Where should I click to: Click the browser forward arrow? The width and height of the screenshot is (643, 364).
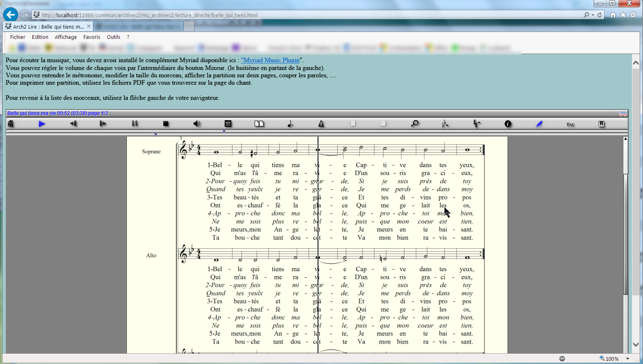tap(25, 15)
